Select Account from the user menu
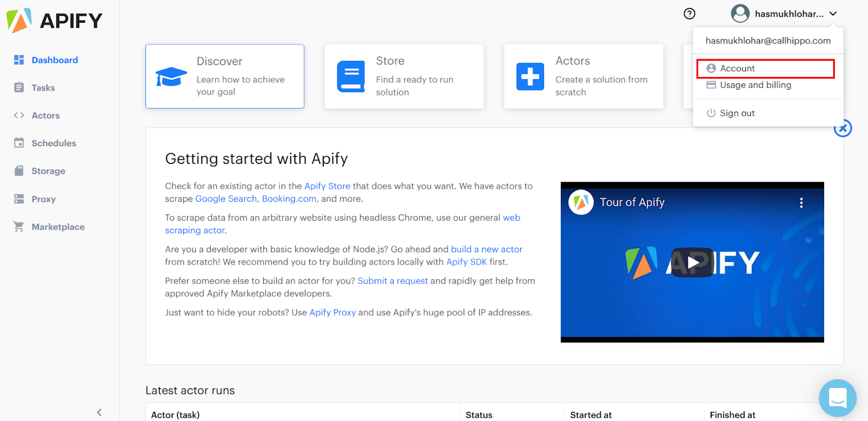Image resolution: width=868 pixels, height=421 pixels. [x=765, y=68]
